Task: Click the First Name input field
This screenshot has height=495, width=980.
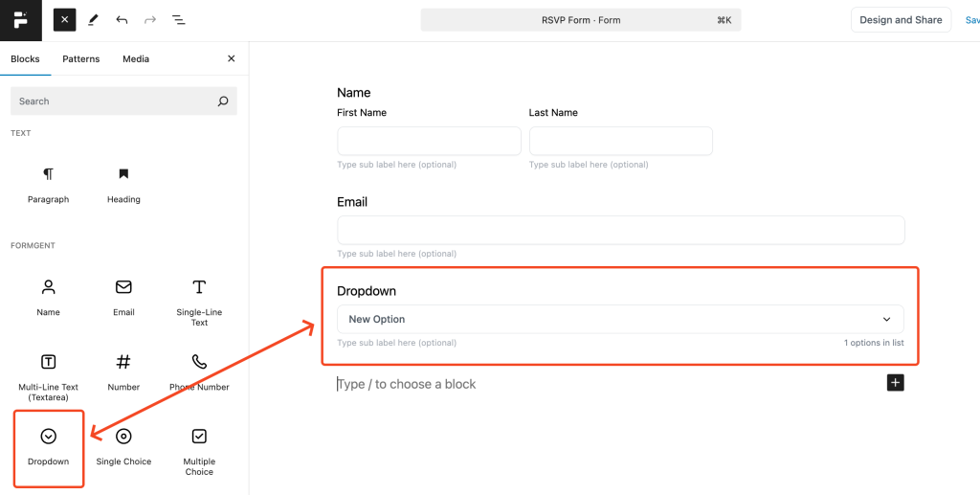Action: [429, 142]
